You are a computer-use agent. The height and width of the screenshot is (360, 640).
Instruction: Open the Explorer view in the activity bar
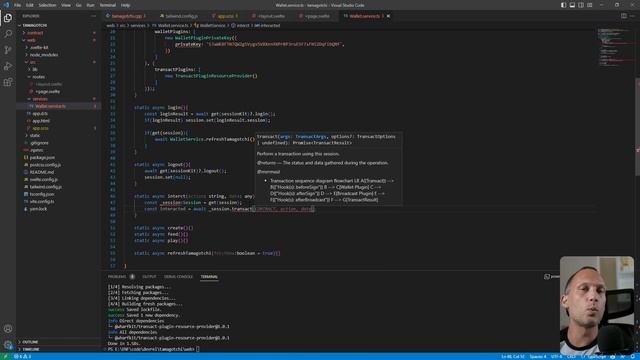click(x=8, y=18)
